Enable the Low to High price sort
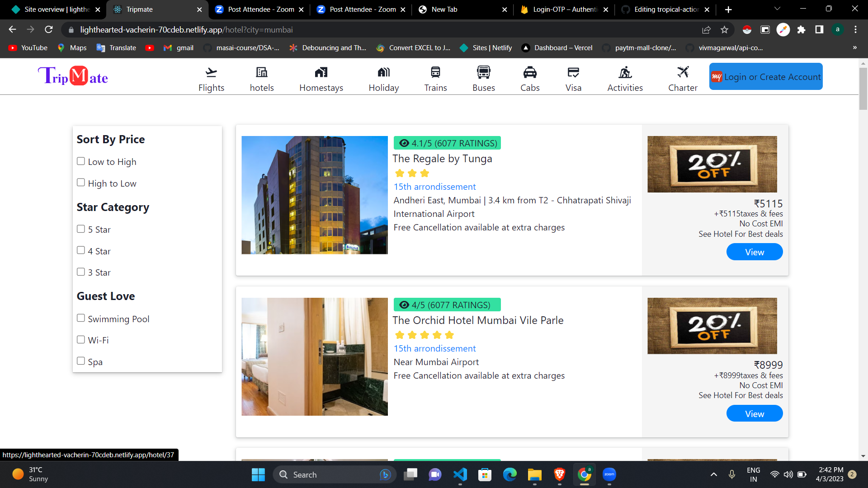The width and height of the screenshot is (868, 488). [80, 160]
